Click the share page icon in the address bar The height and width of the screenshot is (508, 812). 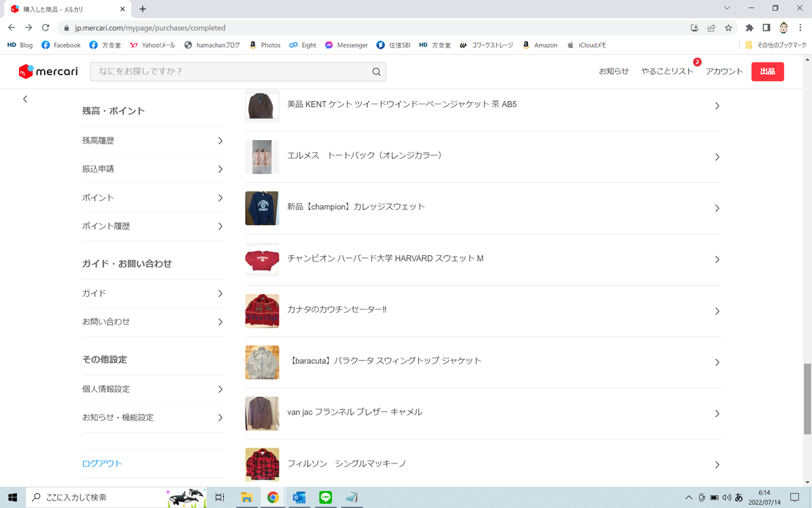pyautogui.click(x=712, y=28)
